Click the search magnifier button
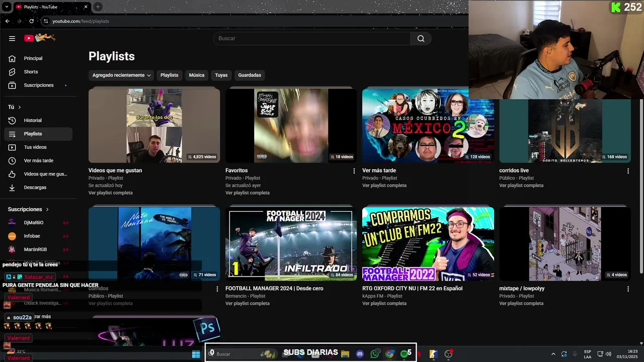Viewport: 644px width, 362px height. click(421, 38)
